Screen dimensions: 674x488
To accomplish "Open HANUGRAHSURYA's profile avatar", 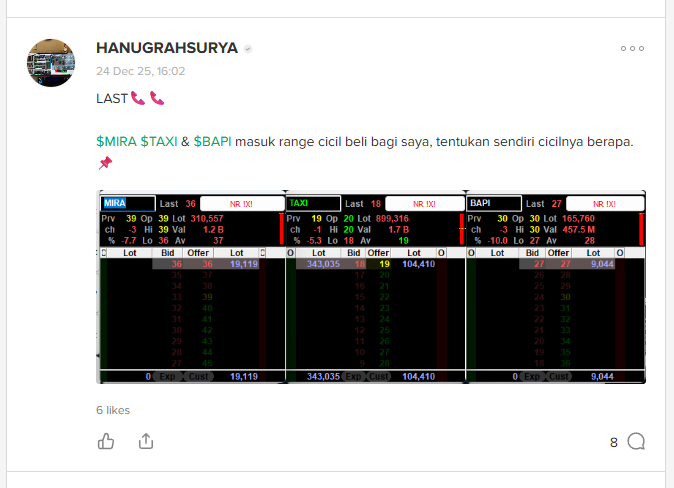I will (x=51, y=63).
